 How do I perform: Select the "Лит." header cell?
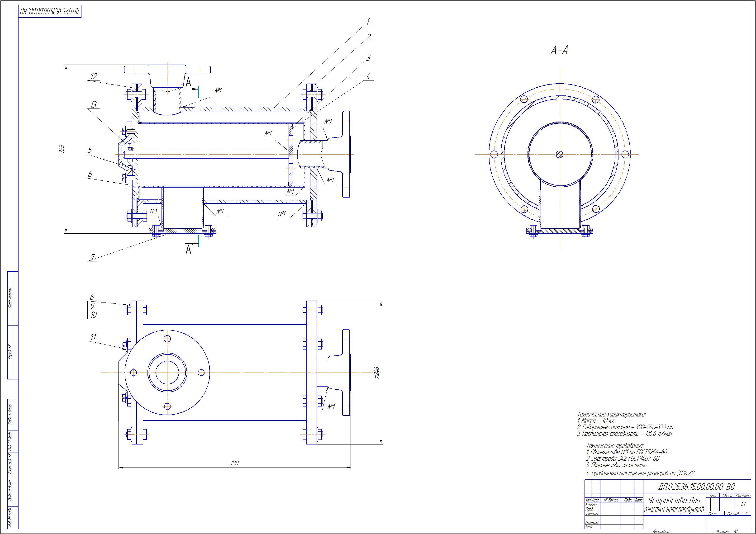(x=713, y=496)
